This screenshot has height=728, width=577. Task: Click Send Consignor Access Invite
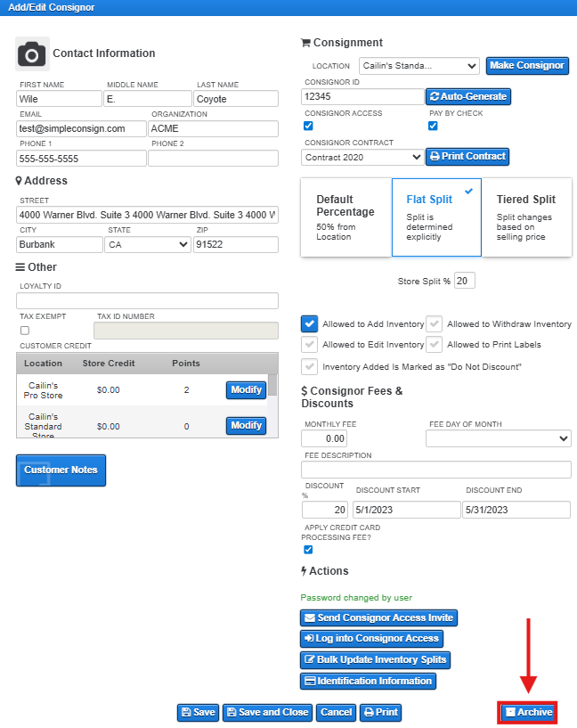(x=378, y=618)
